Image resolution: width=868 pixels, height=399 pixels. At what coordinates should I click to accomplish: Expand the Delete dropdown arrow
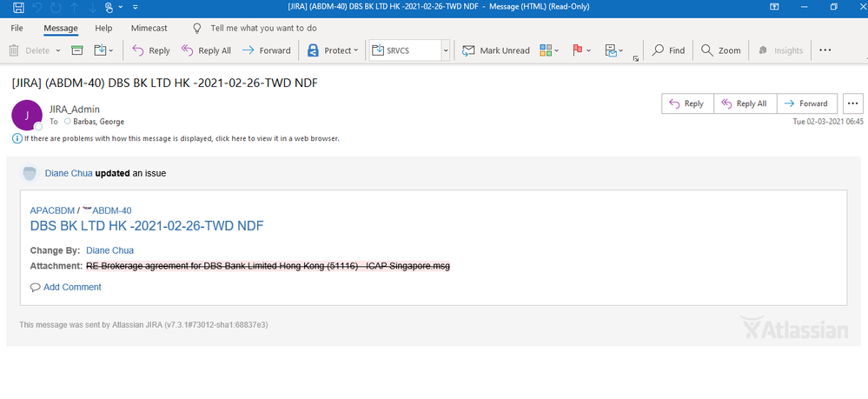coord(58,50)
